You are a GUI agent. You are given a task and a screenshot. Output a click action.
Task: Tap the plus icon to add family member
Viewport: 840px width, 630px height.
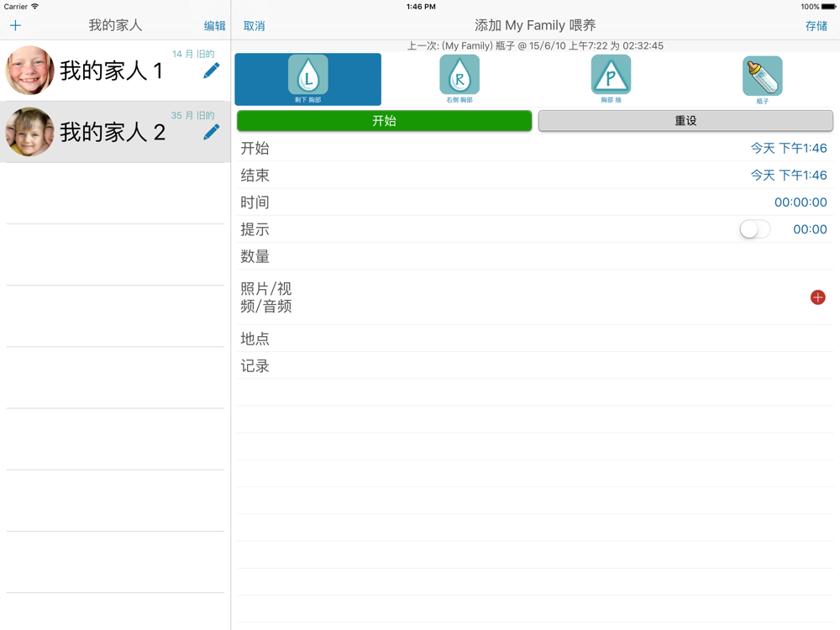coord(15,25)
